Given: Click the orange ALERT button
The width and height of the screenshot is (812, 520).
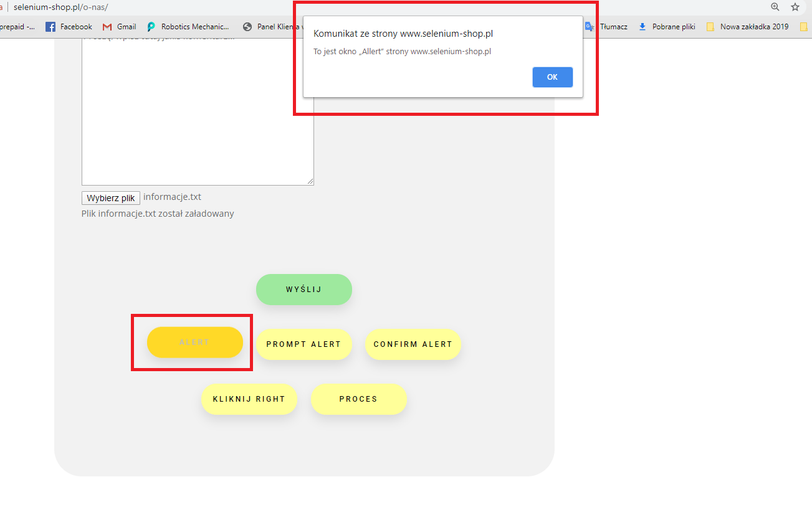Looking at the screenshot, I should pos(194,343).
